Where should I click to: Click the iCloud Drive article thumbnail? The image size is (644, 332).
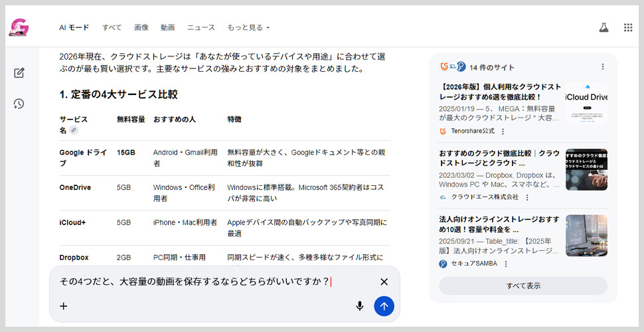586,103
